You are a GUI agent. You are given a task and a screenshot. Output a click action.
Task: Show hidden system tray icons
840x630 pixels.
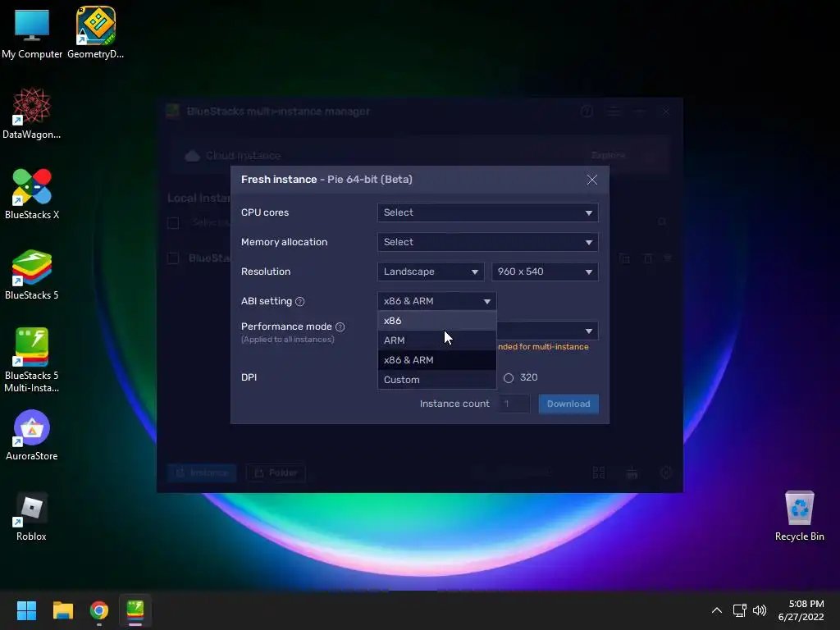(x=717, y=610)
